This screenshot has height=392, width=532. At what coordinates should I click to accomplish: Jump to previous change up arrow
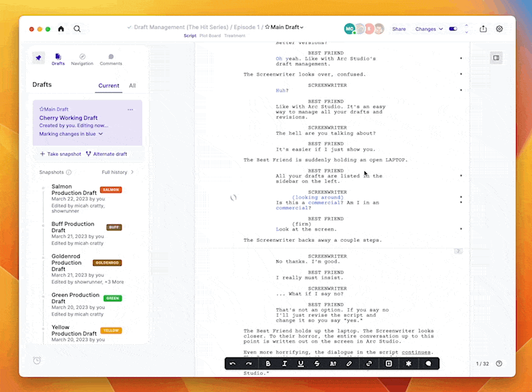click(466, 25)
